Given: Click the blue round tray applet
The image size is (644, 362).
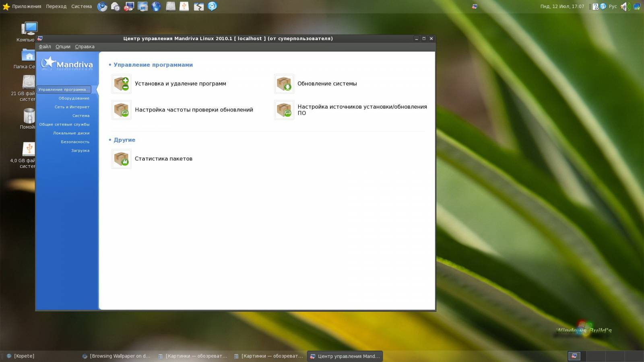Looking at the screenshot, I should tap(603, 6).
